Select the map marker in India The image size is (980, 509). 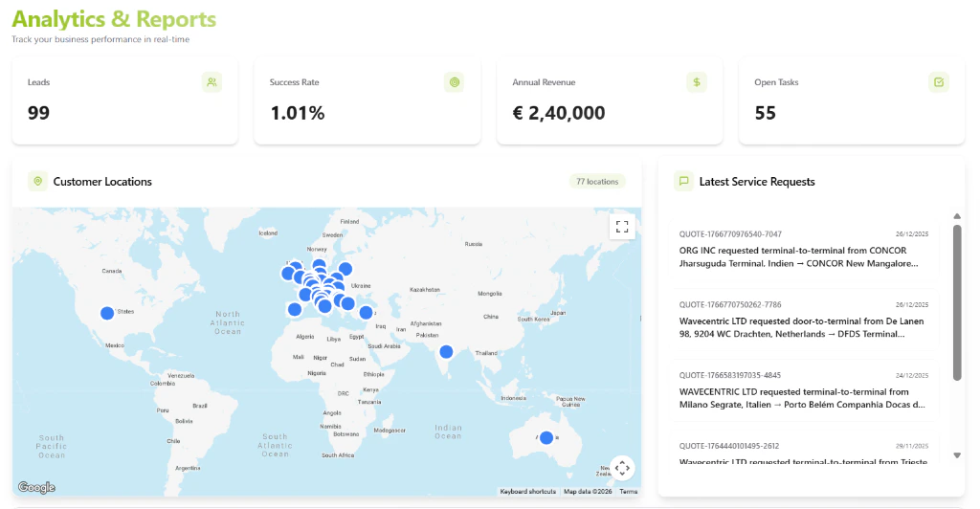click(x=446, y=352)
